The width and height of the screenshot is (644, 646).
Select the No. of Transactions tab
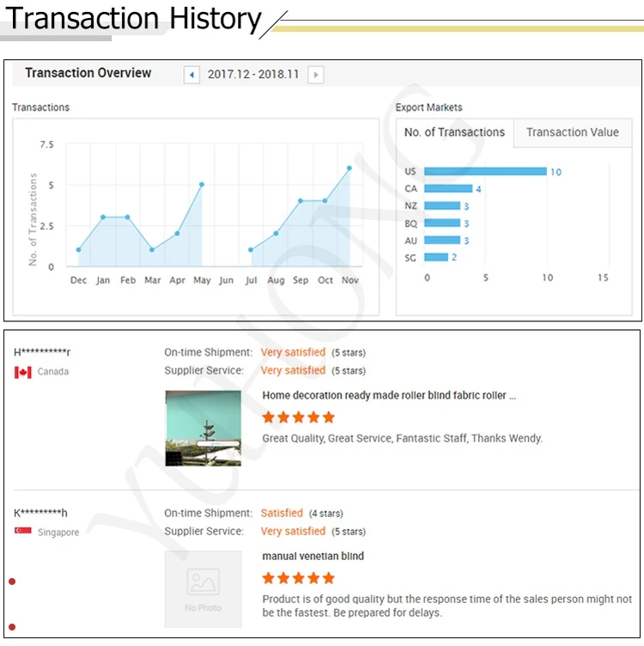454,132
